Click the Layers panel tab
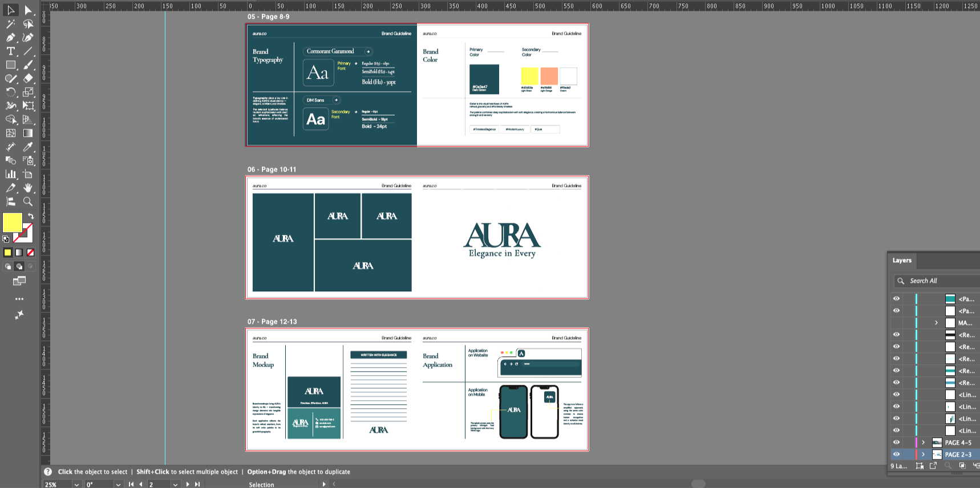Screen dimensions: 980x488 902,261
